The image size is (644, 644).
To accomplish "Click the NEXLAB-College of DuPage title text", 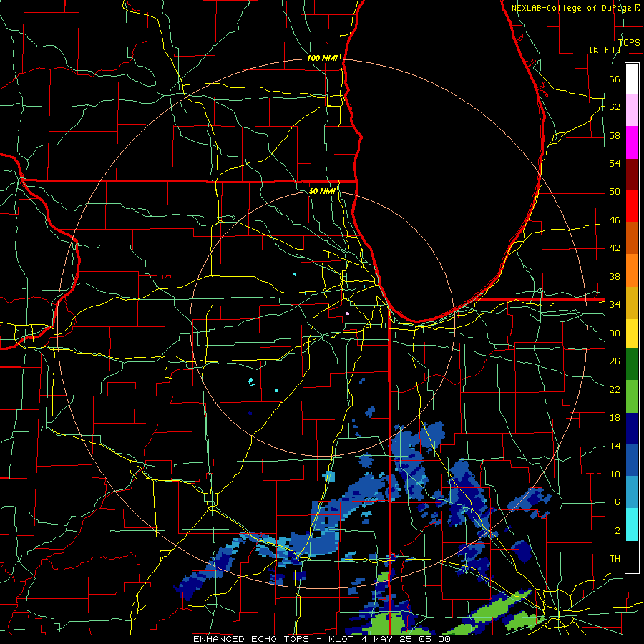I will click(573, 8).
